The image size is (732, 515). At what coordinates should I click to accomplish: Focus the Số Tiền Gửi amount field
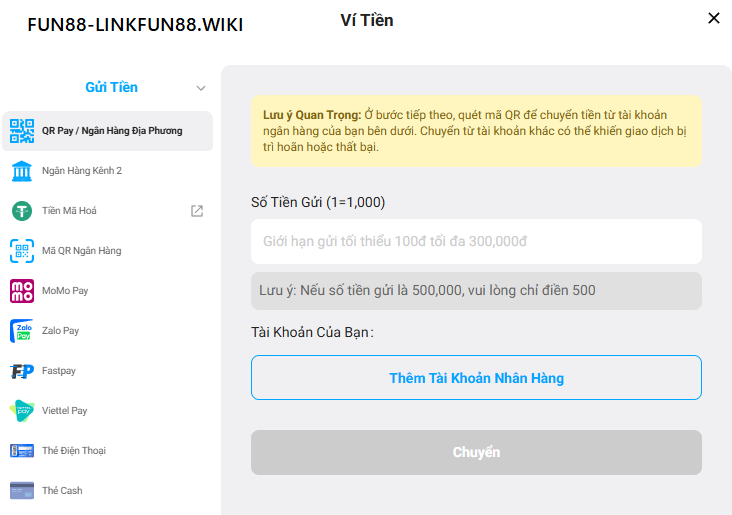point(476,242)
